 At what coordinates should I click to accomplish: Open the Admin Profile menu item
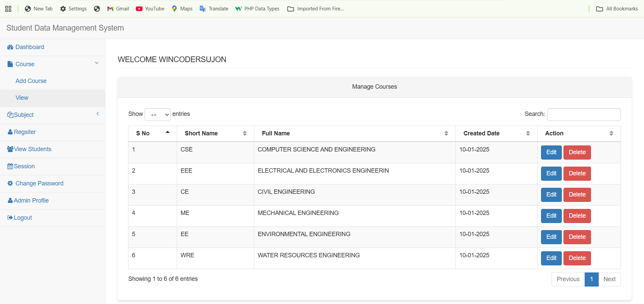coord(31,201)
